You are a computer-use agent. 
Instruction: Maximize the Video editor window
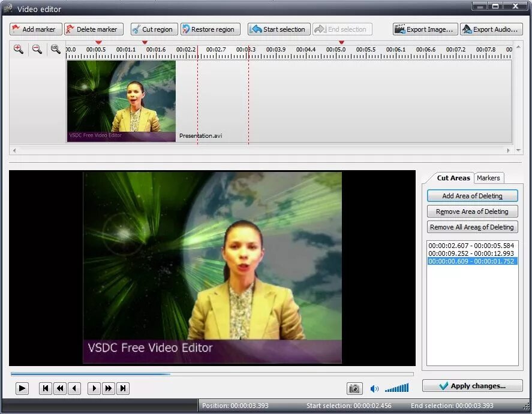point(495,6)
